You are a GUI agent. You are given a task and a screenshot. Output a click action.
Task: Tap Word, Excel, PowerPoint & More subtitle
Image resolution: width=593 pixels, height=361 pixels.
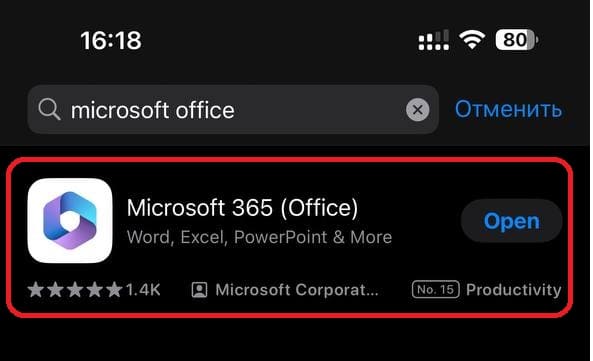tap(259, 237)
